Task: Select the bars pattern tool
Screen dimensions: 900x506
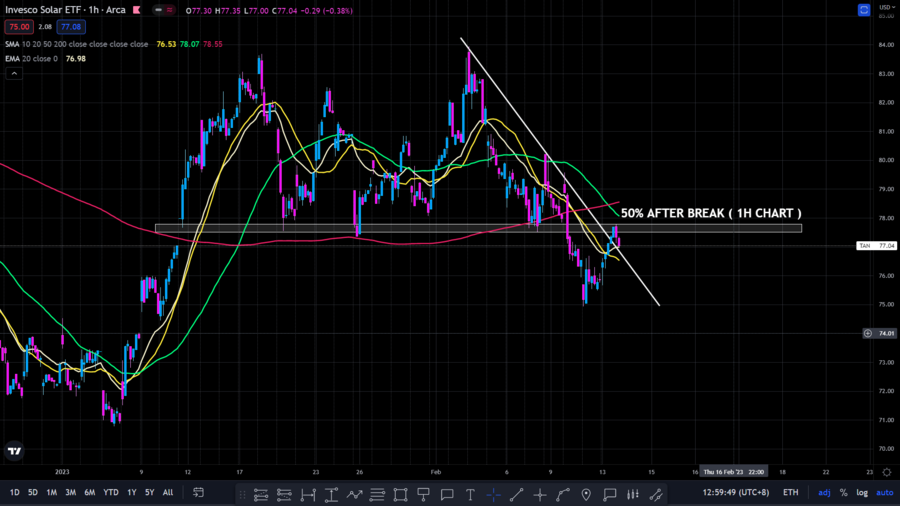Action: click(x=633, y=495)
